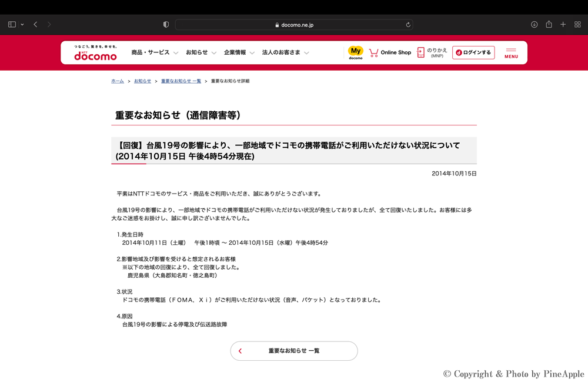The image size is (588, 382).
Task: Go to ホーム breadcrumb link
Action: (x=118, y=81)
